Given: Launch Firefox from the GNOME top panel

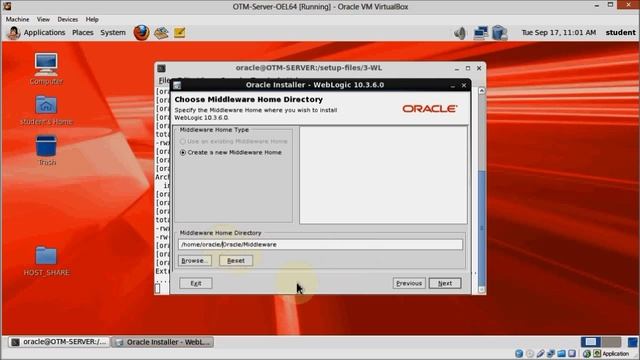Looking at the screenshot, I should click(x=141, y=33).
